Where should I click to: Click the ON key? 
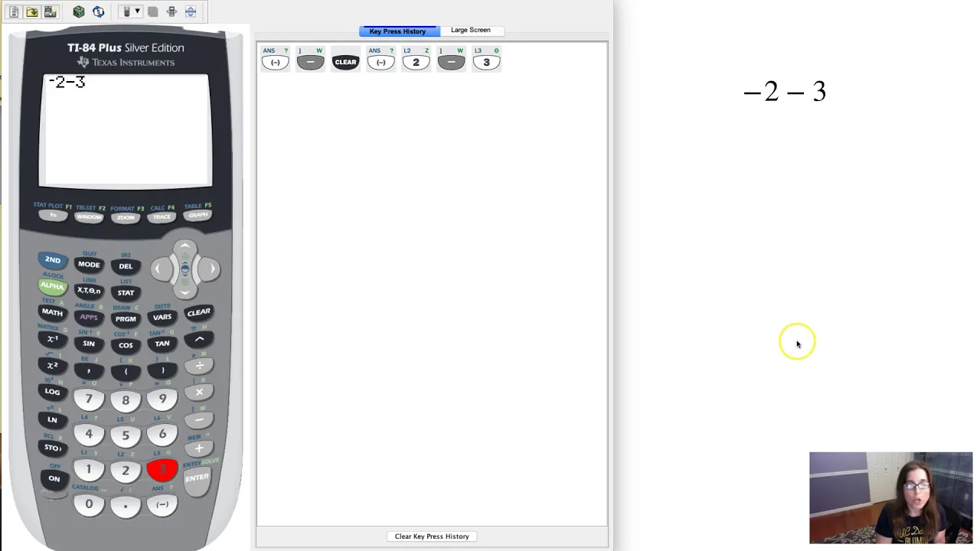[54, 479]
